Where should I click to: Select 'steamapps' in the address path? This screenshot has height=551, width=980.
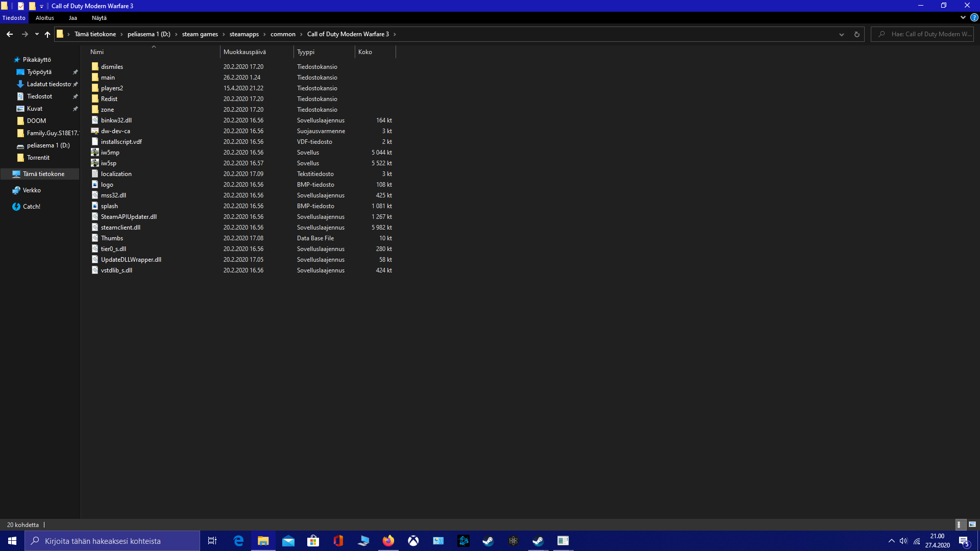[244, 34]
